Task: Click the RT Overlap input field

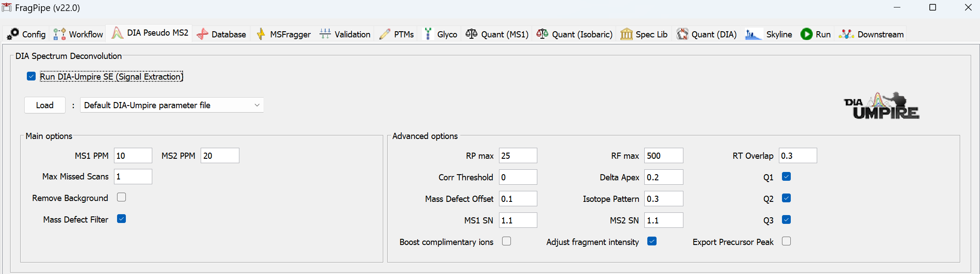Action: (x=798, y=156)
